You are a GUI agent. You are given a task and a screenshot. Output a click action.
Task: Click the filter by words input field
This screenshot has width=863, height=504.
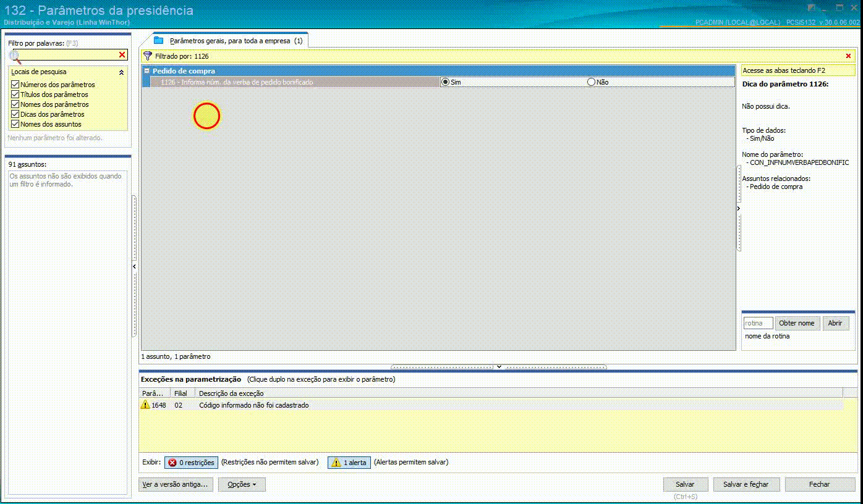pyautogui.click(x=69, y=55)
